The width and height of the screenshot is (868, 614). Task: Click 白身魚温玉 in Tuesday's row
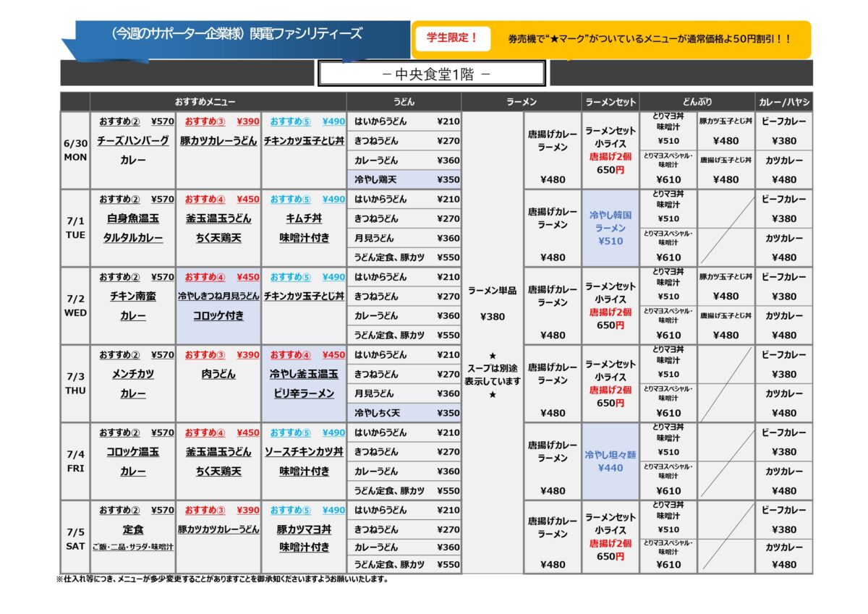(132, 218)
